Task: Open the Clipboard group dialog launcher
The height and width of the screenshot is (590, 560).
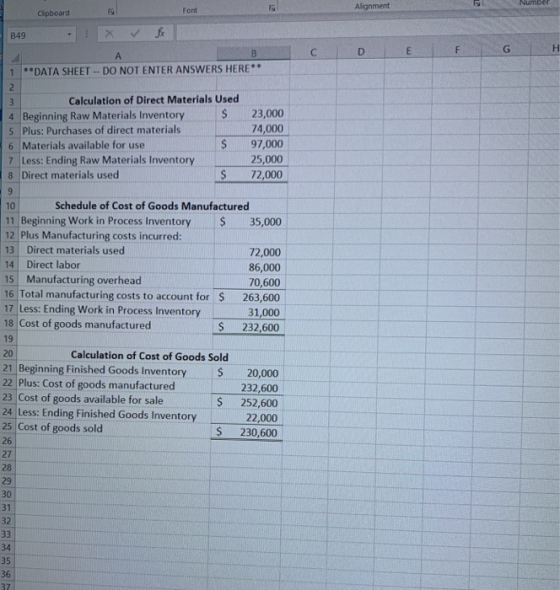Action: pos(111,12)
